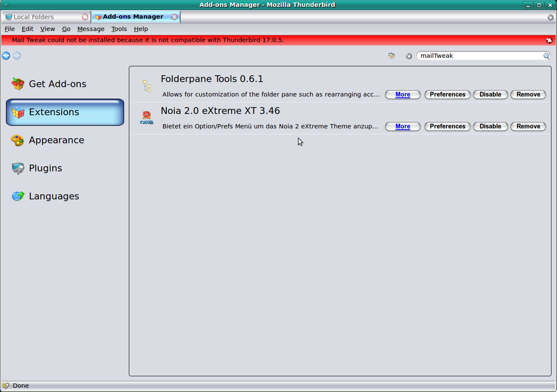Select the Folderpane Tools 0.6.1 title

click(x=212, y=79)
